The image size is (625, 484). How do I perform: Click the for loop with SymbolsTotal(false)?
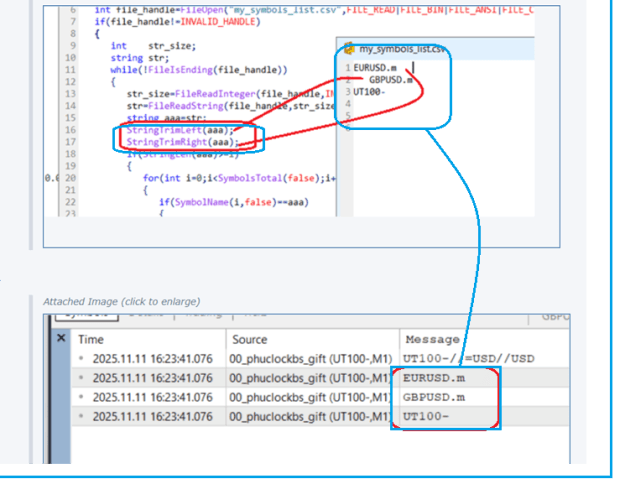click(x=239, y=178)
